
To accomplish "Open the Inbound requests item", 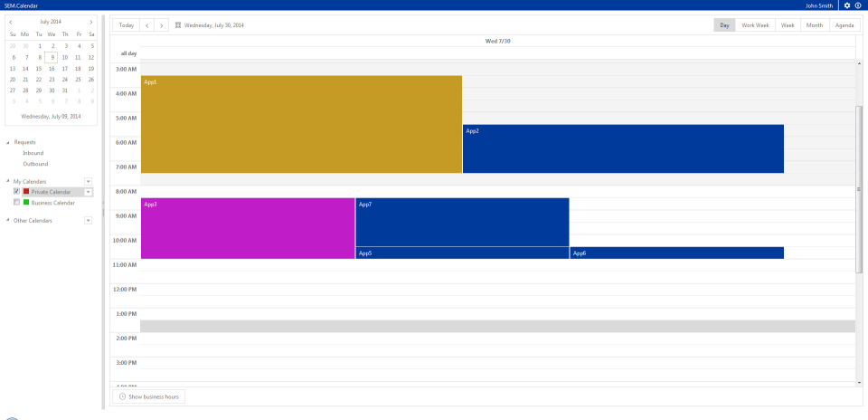I will point(33,153).
